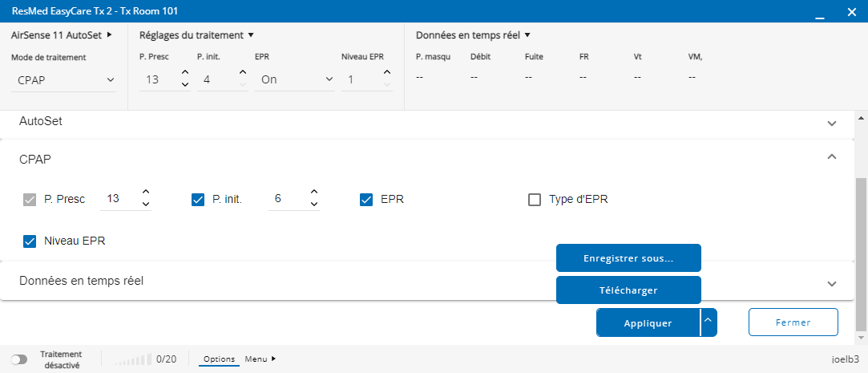This screenshot has height=373, width=868.
Task: Click the Fermer button
Action: (x=793, y=322)
